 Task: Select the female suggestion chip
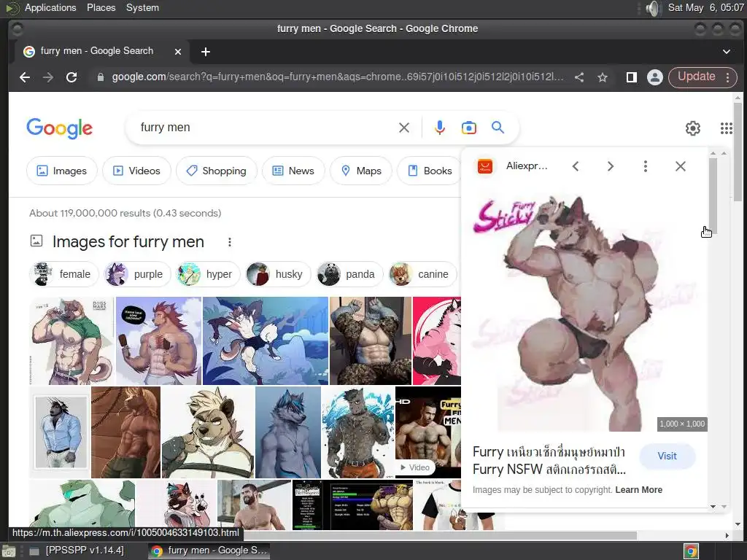(x=63, y=274)
